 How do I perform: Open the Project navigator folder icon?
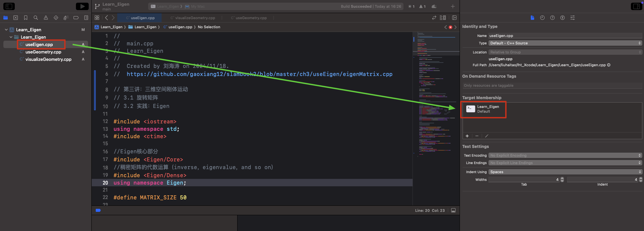click(5, 18)
